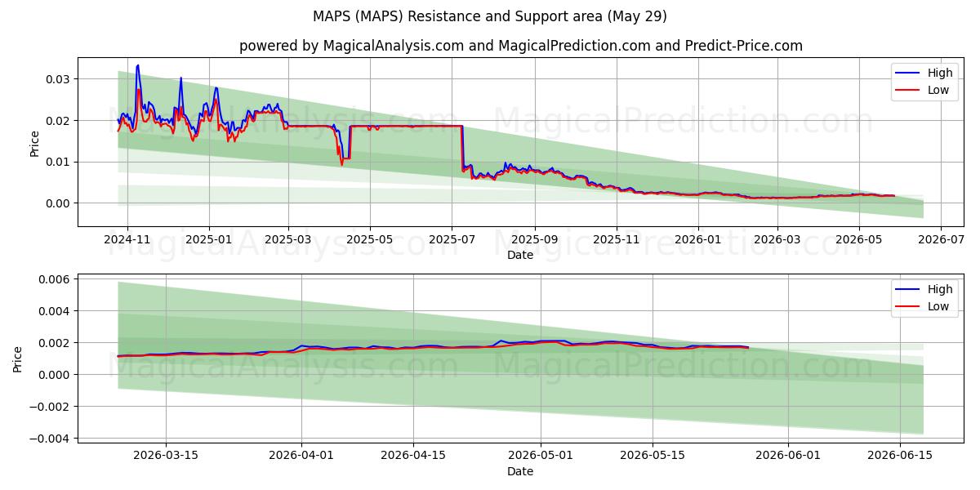Click the '2025-07' x-axis label in top chart
The width and height of the screenshot is (980, 490).
pyautogui.click(x=452, y=240)
